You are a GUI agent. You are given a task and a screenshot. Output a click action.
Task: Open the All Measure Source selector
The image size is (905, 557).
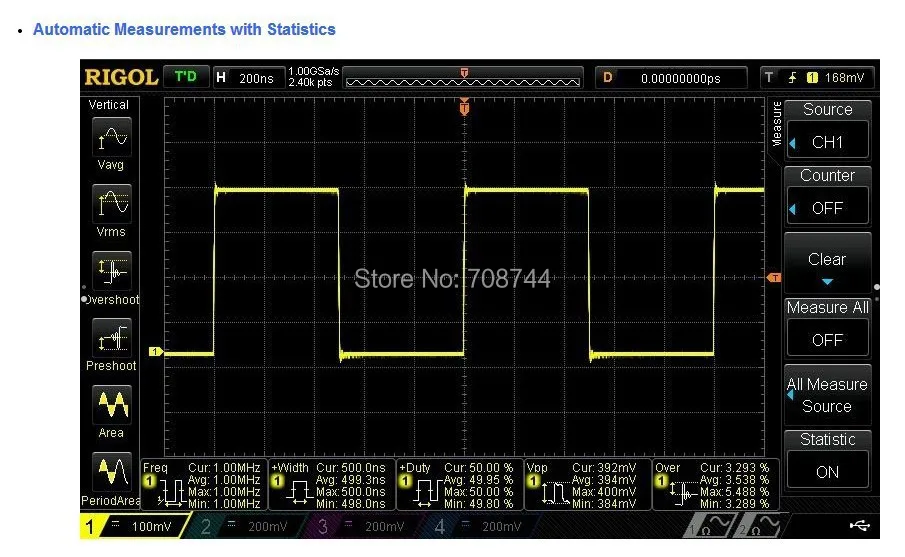[827, 395]
